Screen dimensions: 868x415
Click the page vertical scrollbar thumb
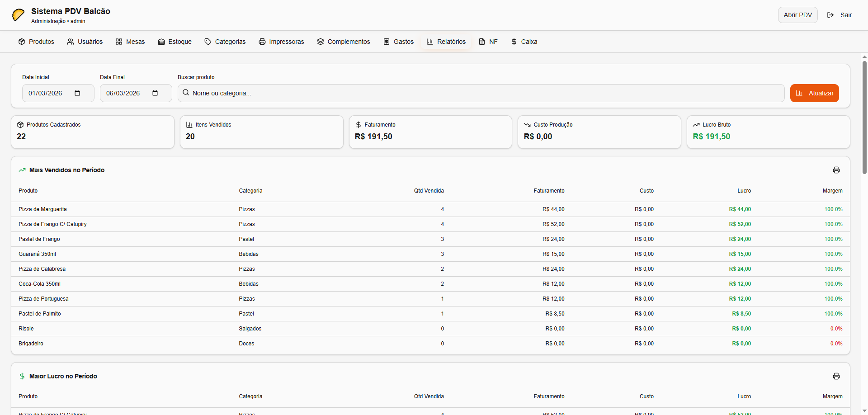(x=864, y=118)
